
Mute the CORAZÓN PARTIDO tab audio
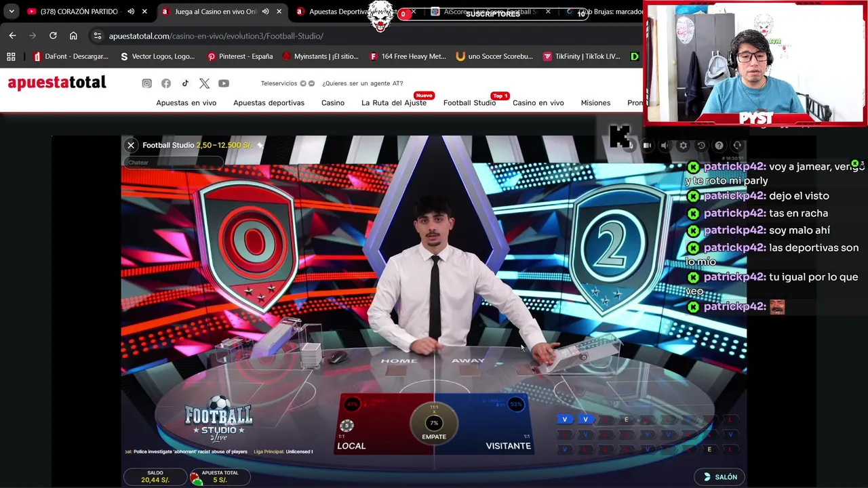[x=131, y=12]
